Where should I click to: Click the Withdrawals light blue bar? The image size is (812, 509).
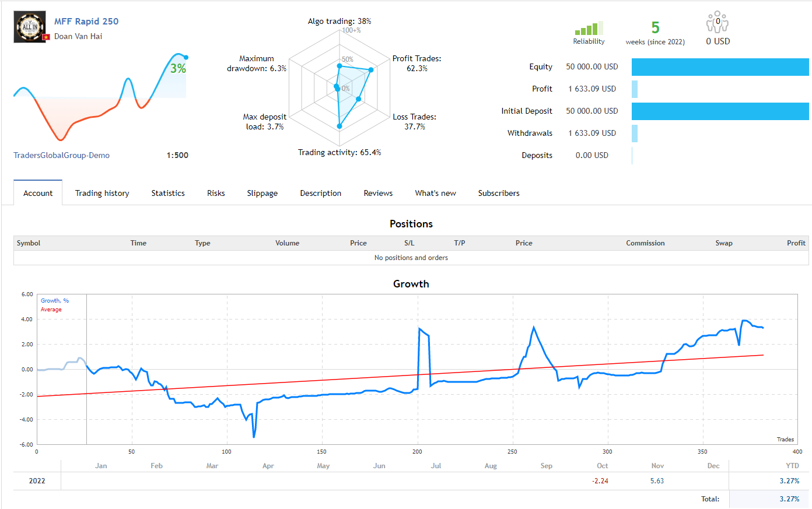point(635,134)
